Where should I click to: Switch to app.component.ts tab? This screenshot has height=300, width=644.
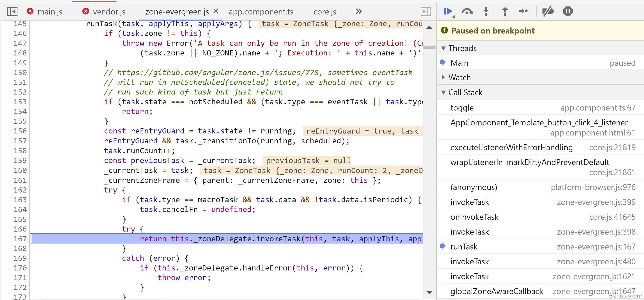coord(261,12)
